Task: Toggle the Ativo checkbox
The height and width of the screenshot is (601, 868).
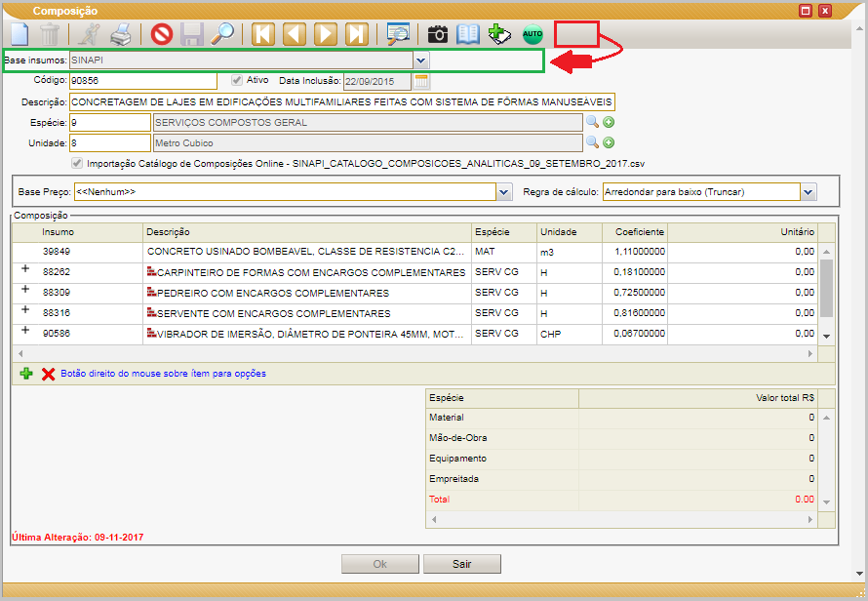Action: coord(237,80)
